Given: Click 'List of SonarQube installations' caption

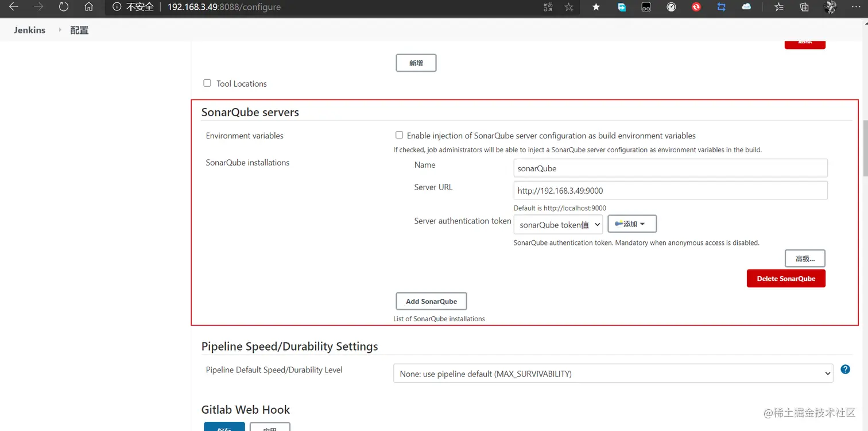Looking at the screenshot, I should coord(439,318).
